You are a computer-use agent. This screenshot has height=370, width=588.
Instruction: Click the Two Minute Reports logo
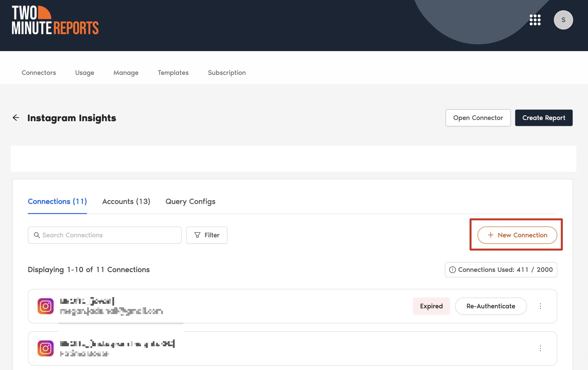pos(55,20)
